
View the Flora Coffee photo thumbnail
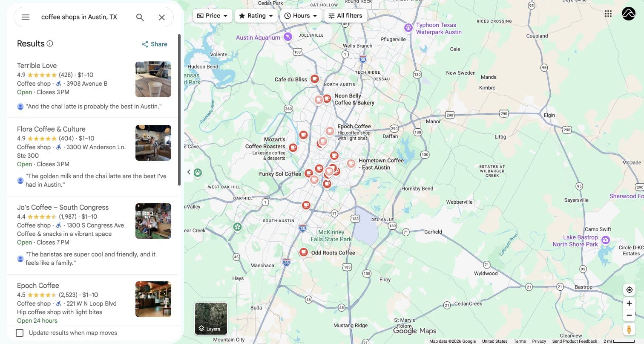[x=153, y=143]
